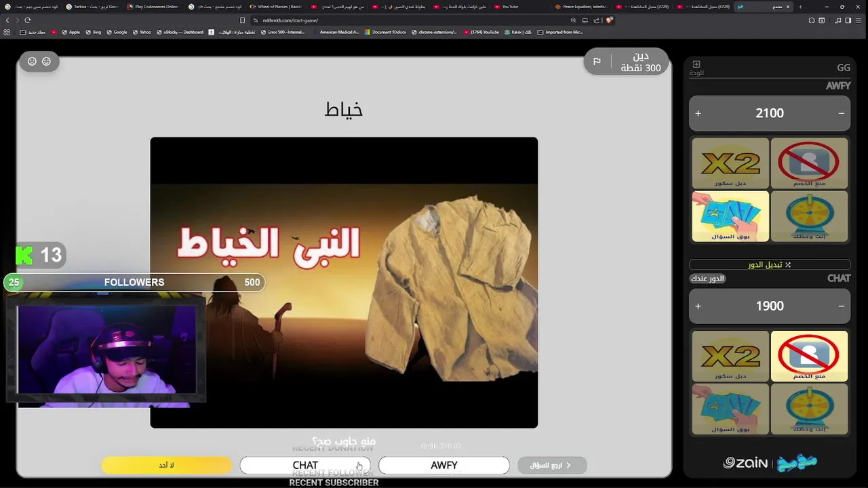Open the browser hamburger menu
Screen dimensions: 868x488
pyautogui.click(x=860, y=20)
